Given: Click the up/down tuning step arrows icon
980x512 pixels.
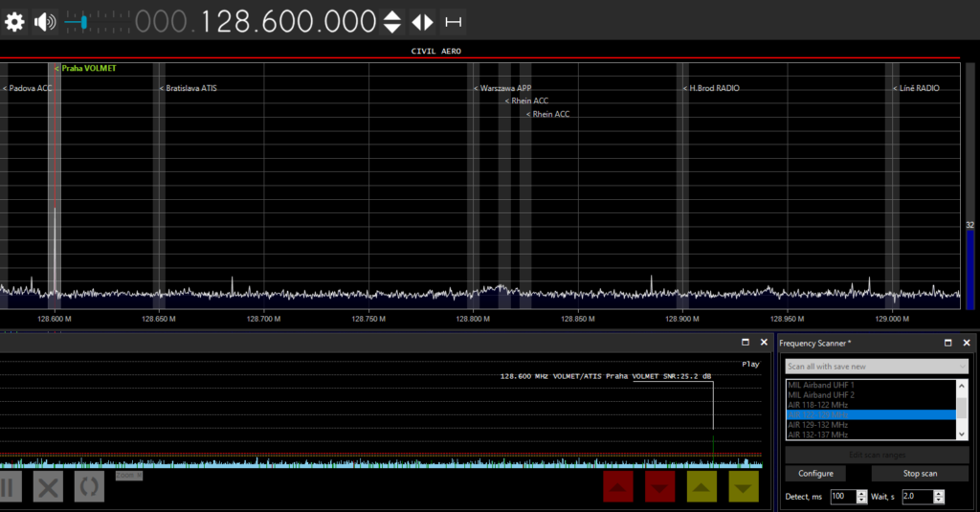Looking at the screenshot, I should pos(391,23).
